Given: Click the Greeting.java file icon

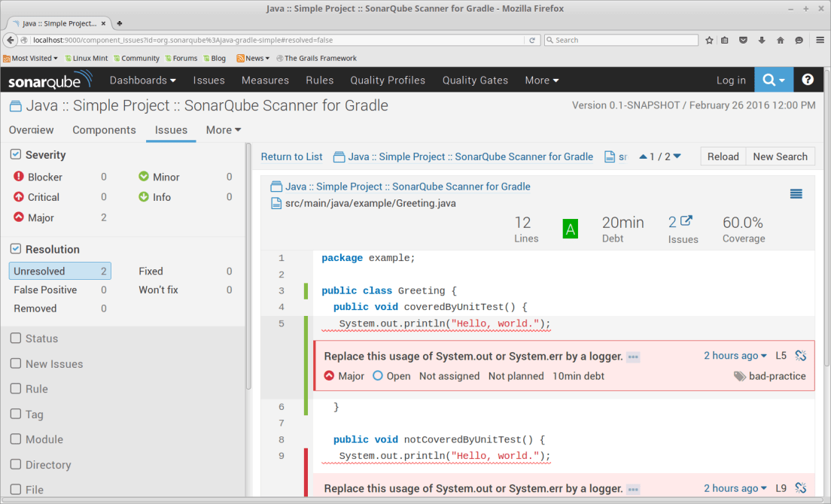Looking at the screenshot, I should [276, 202].
